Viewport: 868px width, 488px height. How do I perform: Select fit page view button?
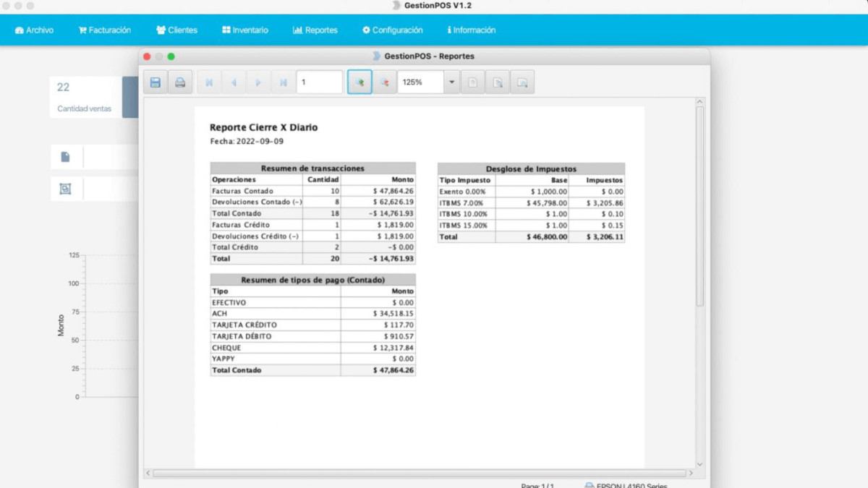(498, 82)
